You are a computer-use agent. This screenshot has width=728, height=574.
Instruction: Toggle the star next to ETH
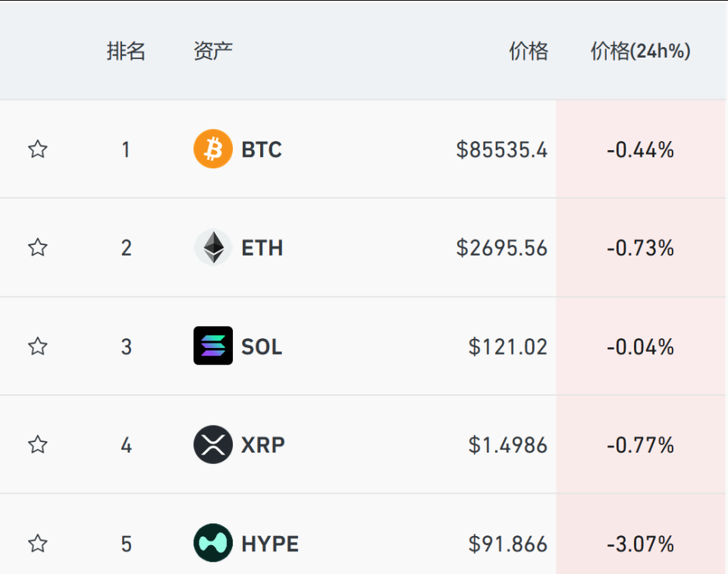click(38, 247)
